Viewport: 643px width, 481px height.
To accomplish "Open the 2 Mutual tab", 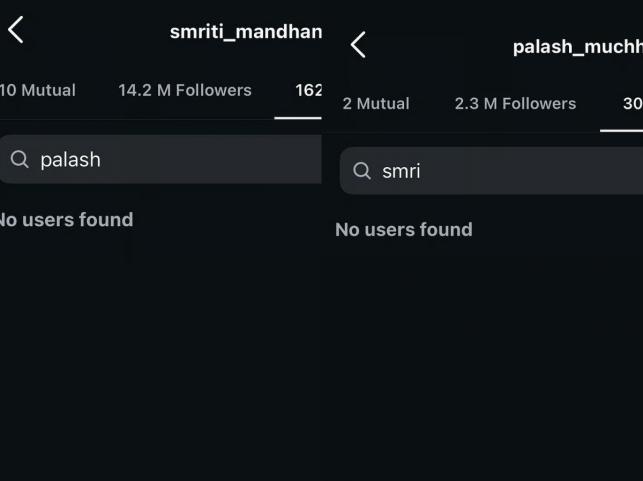I will tap(376, 103).
